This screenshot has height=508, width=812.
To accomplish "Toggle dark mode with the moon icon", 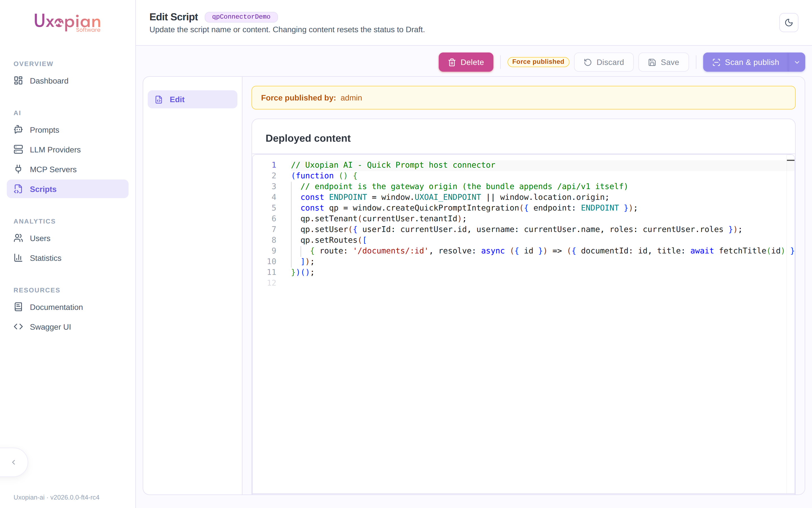I will tap(789, 23).
